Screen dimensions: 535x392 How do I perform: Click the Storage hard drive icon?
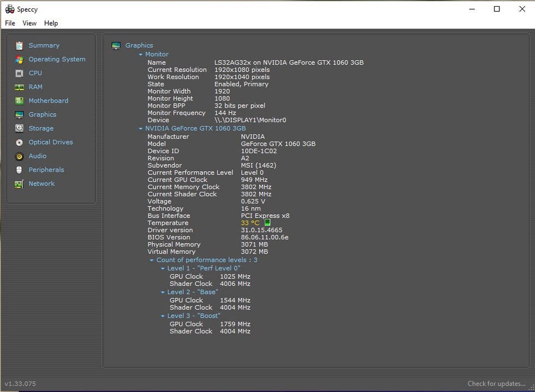[20, 128]
